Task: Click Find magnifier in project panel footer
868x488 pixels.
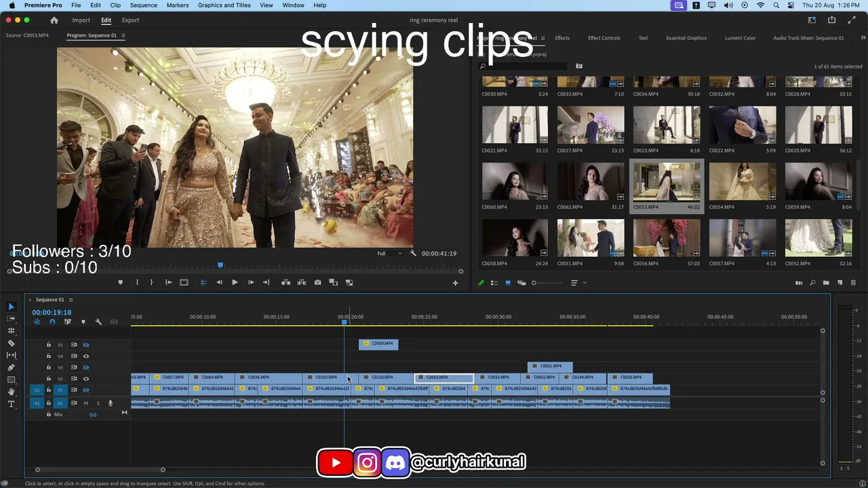Action: (x=812, y=283)
